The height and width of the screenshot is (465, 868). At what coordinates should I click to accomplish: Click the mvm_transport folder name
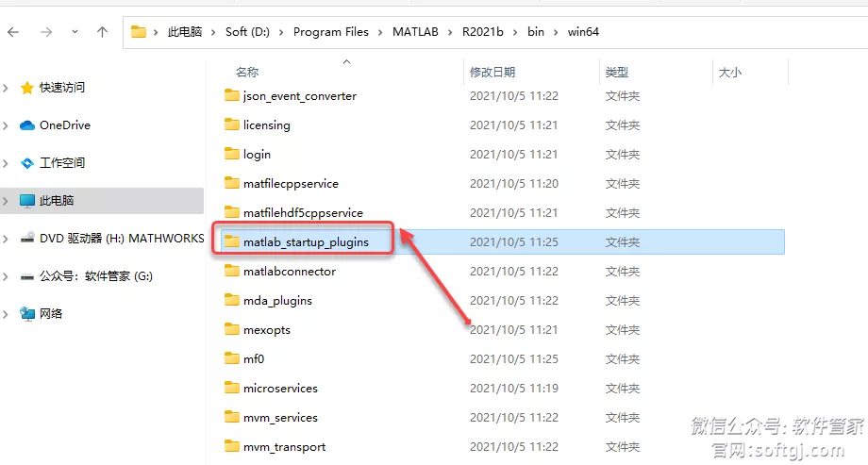[x=285, y=447]
